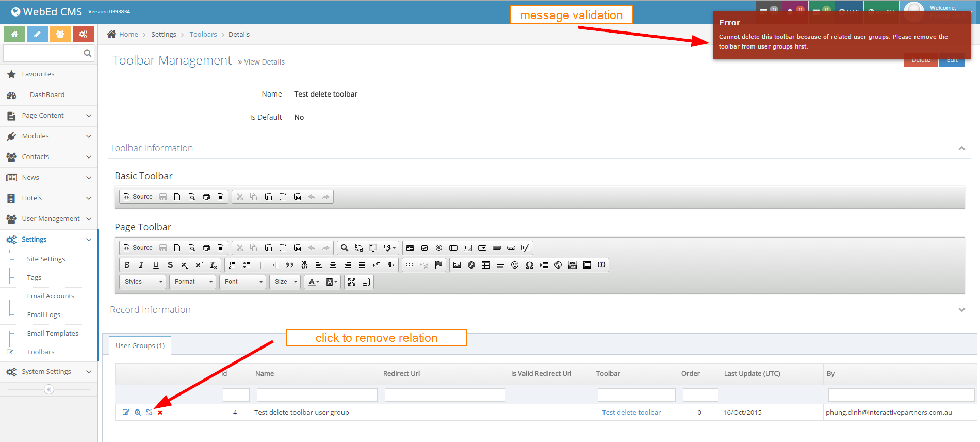980x442 pixels.
Task: Click the Radio Button form element icon
Action: [439, 248]
